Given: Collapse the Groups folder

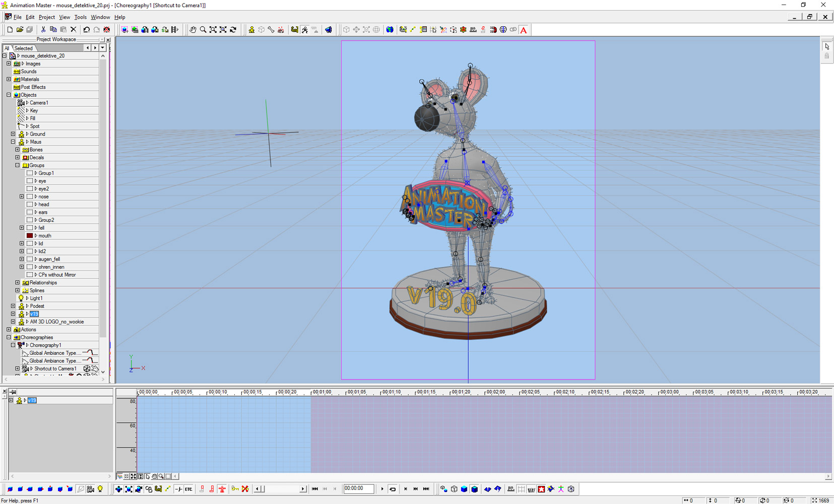Looking at the screenshot, I should coord(18,165).
